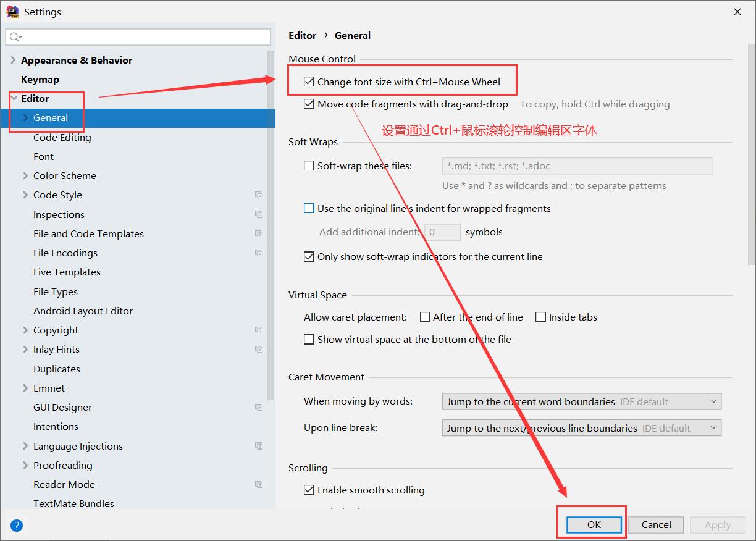The height and width of the screenshot is (541, 756).
Task: Expand Appearance & Behavior section
Action: click(13, 60)
